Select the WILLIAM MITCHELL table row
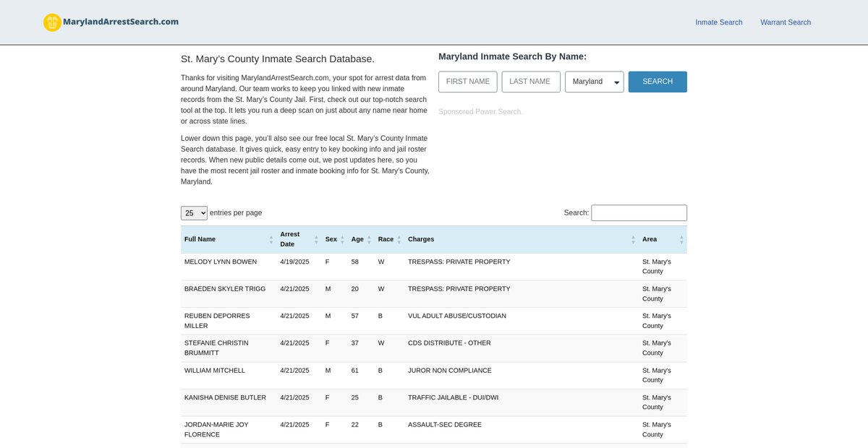This screenshot has height=448, width=868. (215, 371)
